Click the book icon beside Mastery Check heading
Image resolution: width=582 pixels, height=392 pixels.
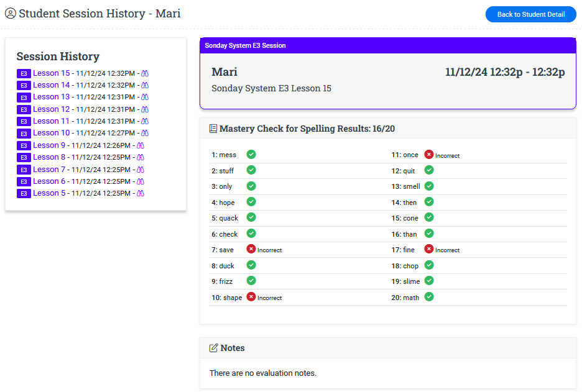coord(213,129)
